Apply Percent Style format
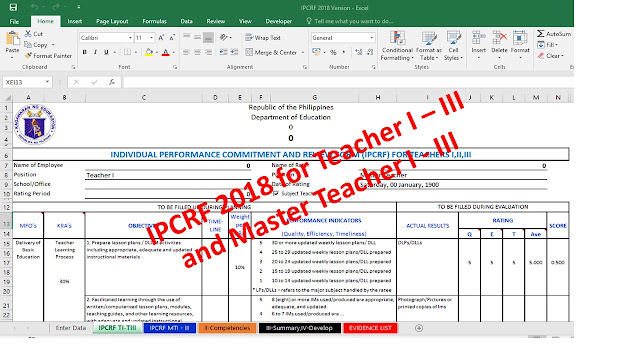 coord(333,52)
